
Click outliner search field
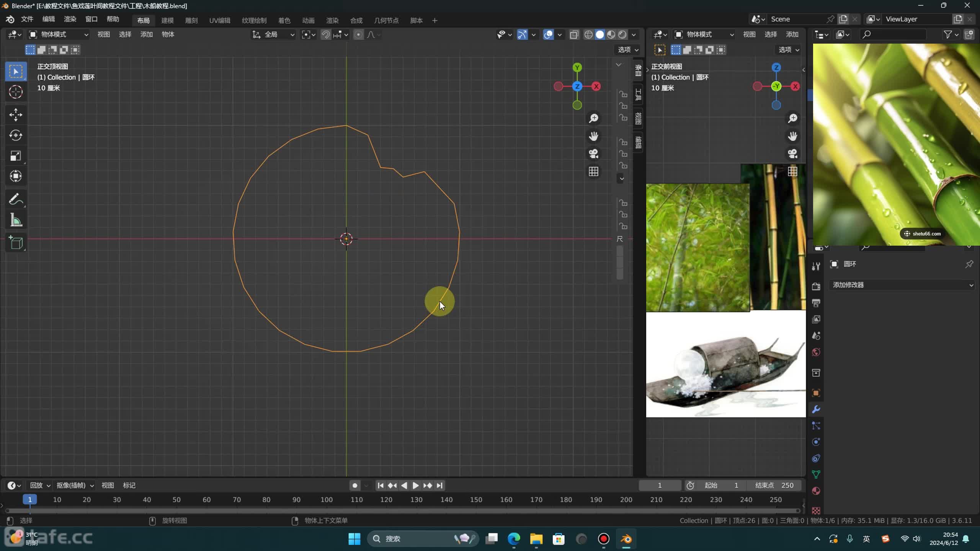click(893, 34)
